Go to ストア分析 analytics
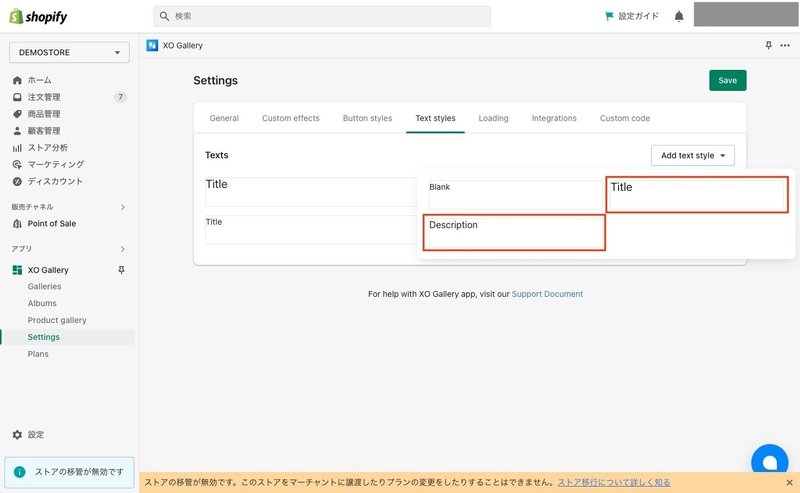The width and height of the screenshot is (800, 493). (x=47, y=147)
